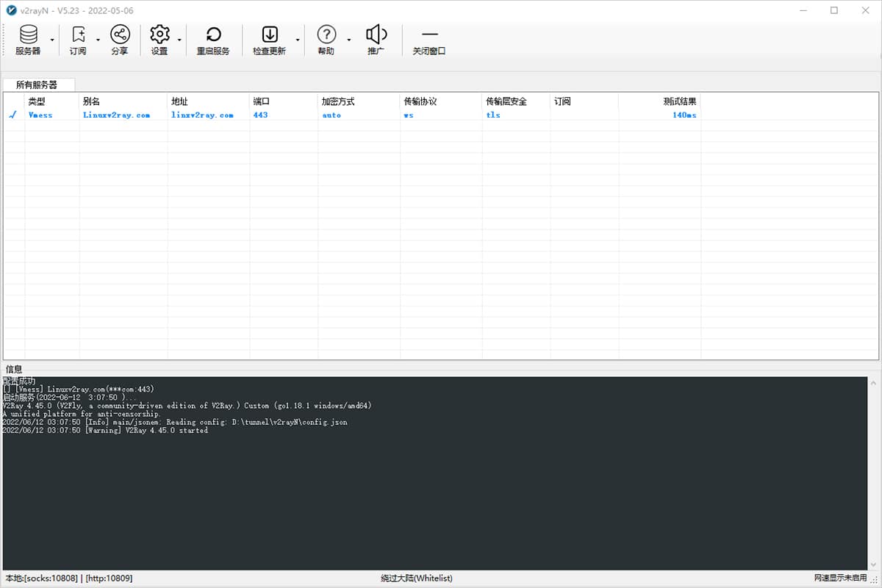Open the Settings (设置) gear icon
The height and width of the screenshot is (588, 882).
pos(159,40)
